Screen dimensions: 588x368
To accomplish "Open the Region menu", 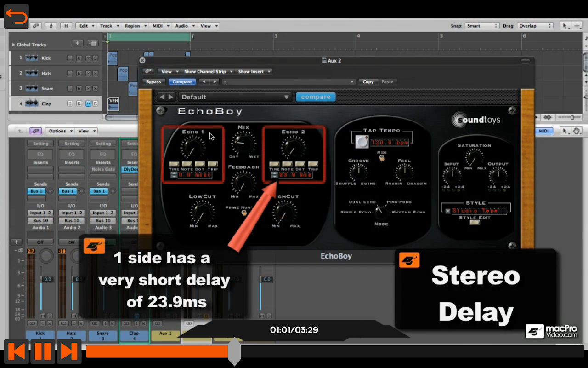I will coord(135,26).
